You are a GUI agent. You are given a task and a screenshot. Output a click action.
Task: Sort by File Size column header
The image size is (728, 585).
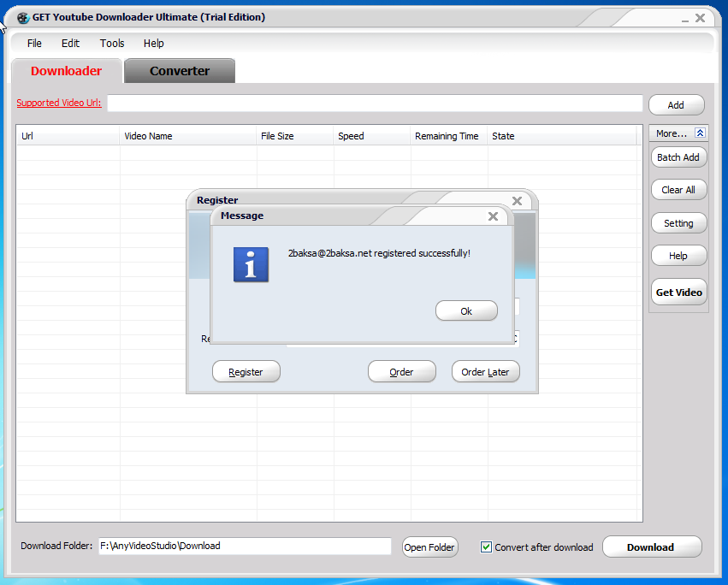point(295,136)
